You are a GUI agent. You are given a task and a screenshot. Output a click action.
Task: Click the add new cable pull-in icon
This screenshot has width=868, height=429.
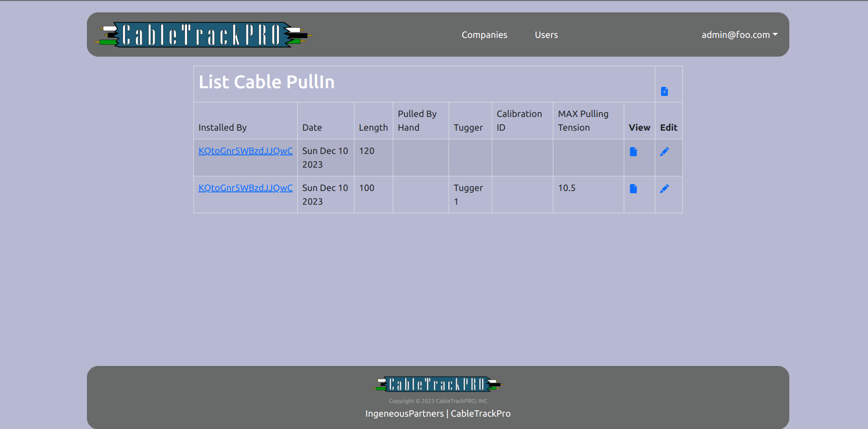click(x=664, y=91)
